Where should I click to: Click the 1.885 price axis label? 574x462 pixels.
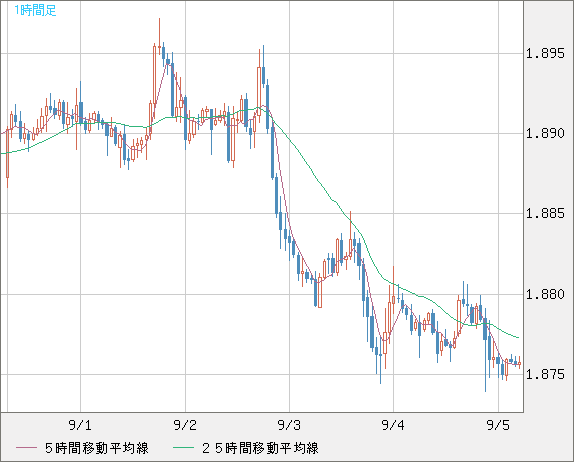coord(545,213)
